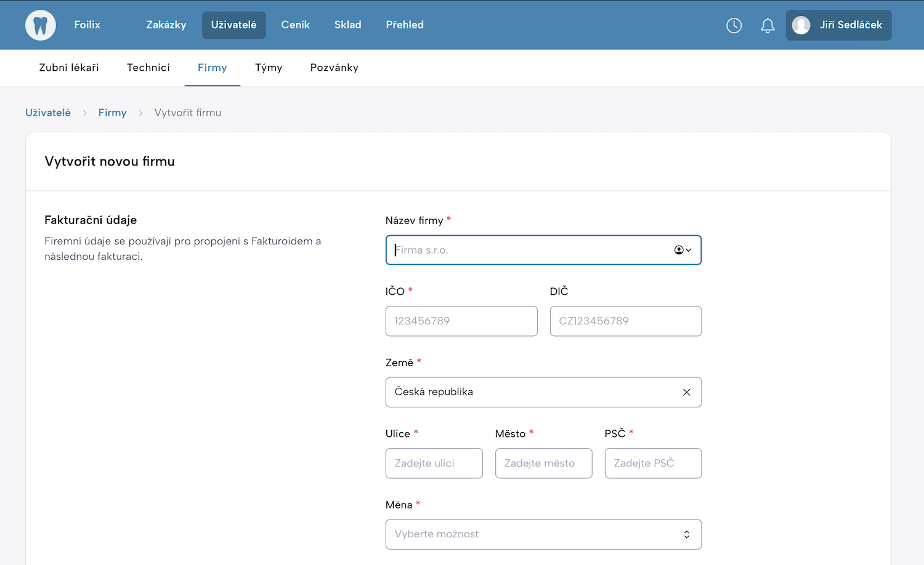
Task: Click the Foilix tooth logo
Action: point(41,25)
